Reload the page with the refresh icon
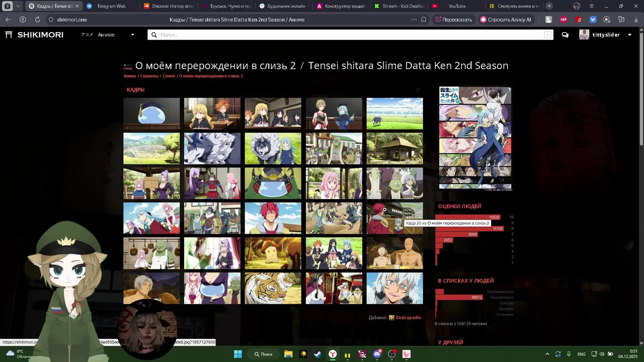644x362 pixels. pos(37,20)
